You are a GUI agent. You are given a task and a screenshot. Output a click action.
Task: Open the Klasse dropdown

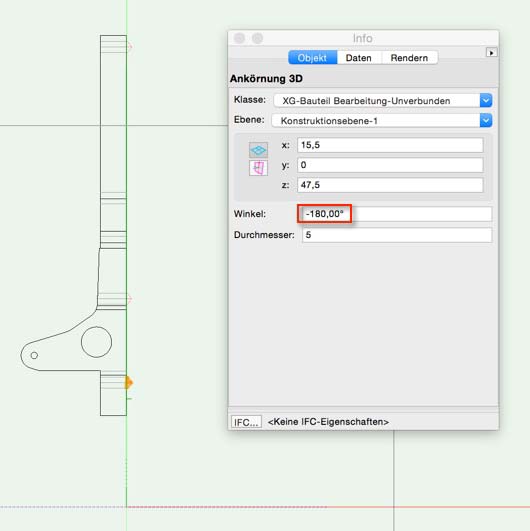pos(383,101)
